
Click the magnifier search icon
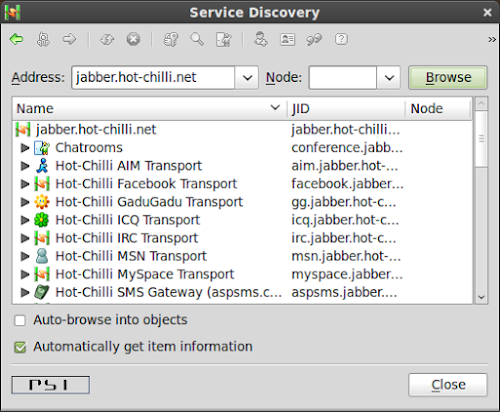pos(197,39)
